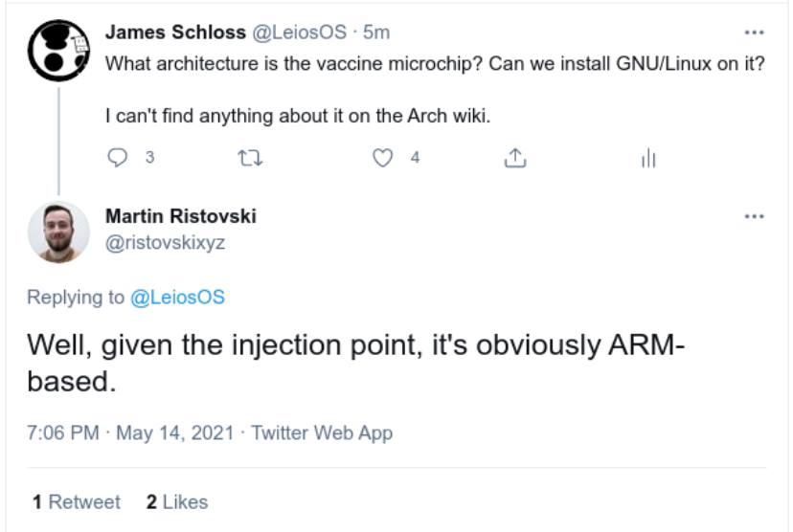View the 1 Retweet list
The width and height of the screenshot is (793, 532).
(77, 502)
